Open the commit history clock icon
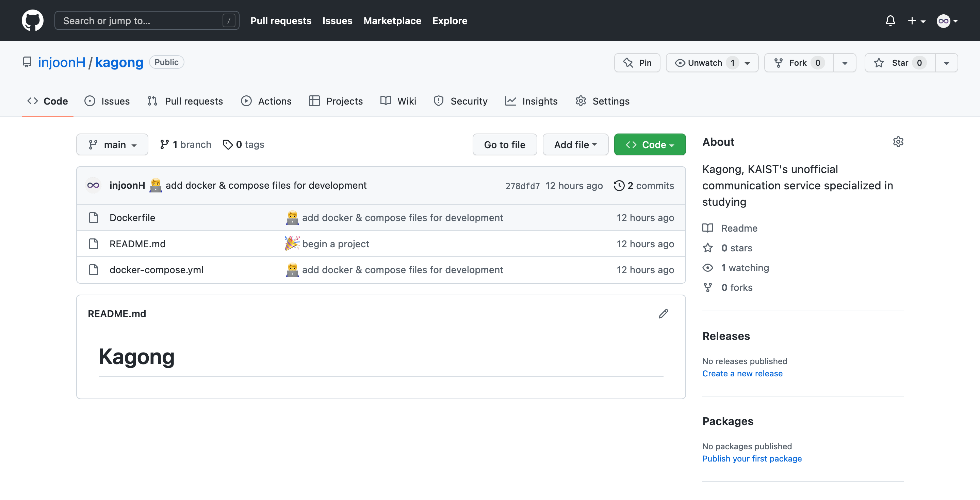The width and height of the screenshot is (980, 500). pos(619,185)
